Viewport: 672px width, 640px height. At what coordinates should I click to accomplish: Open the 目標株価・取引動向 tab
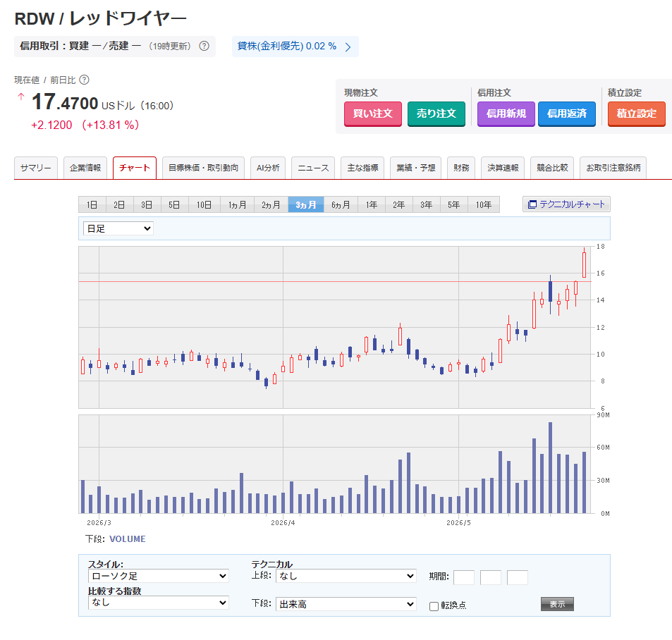click(x=204, y=168)
